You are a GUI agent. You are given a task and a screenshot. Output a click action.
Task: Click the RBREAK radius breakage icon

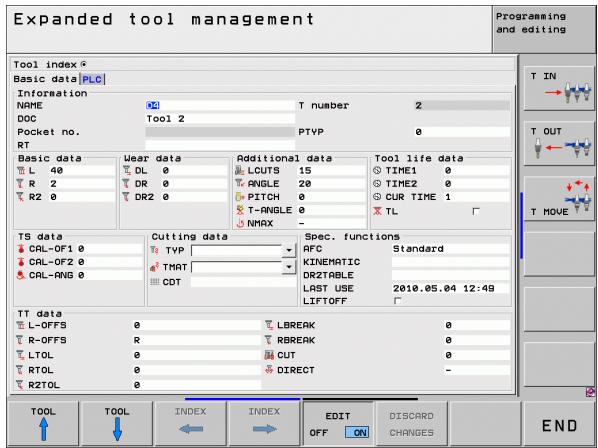(x=268, y=340)
